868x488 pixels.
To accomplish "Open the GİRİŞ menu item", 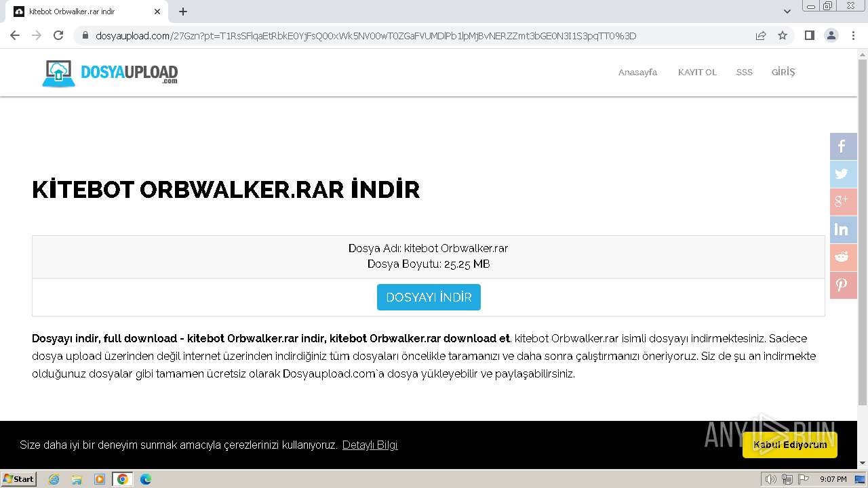I will pos(783,72).
